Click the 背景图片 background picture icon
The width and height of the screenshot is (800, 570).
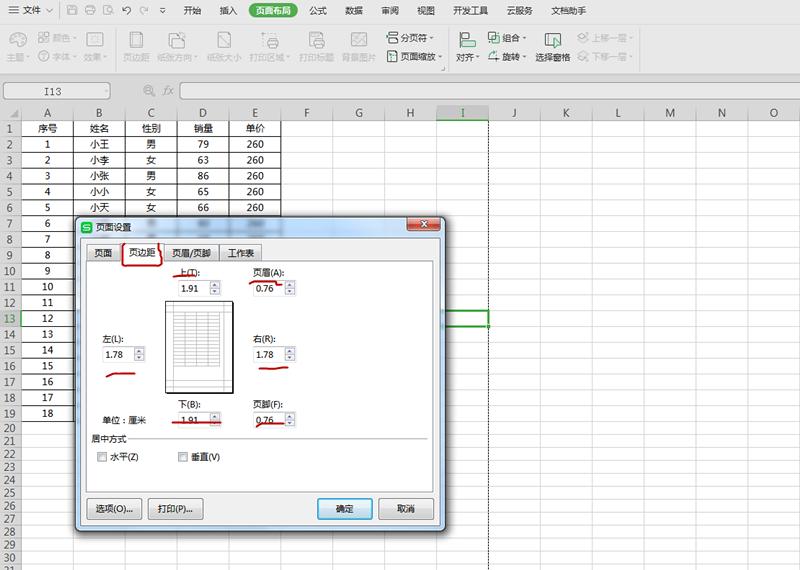pyautogui.click(x=359, y=40)
